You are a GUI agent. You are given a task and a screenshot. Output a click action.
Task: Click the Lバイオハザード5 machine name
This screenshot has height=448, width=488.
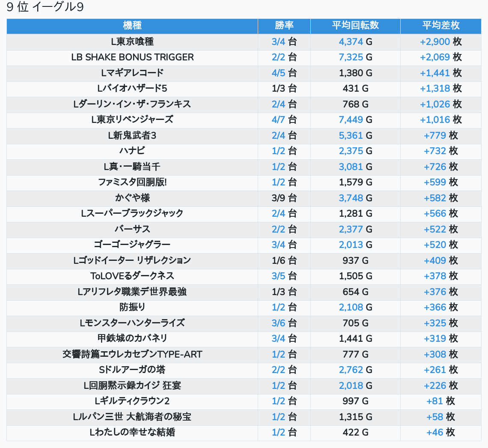(132, 89)
